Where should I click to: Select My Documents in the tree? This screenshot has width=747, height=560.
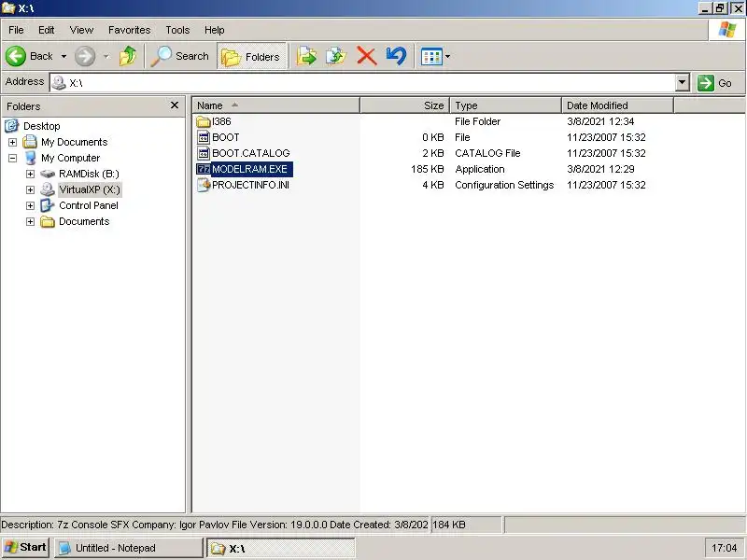pyautogui.click(x=74, y=142)
